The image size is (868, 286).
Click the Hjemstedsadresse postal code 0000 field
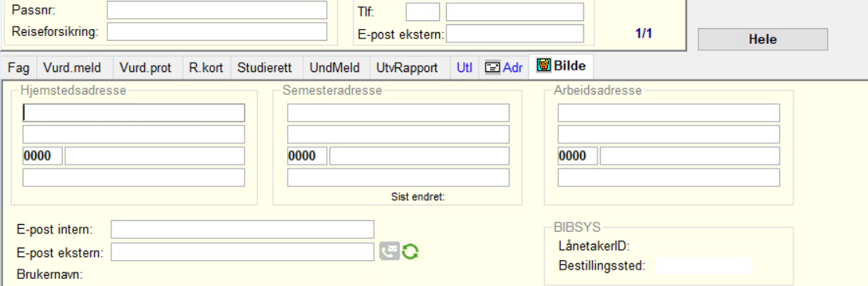pyautogui.click(x=42, y=156)
